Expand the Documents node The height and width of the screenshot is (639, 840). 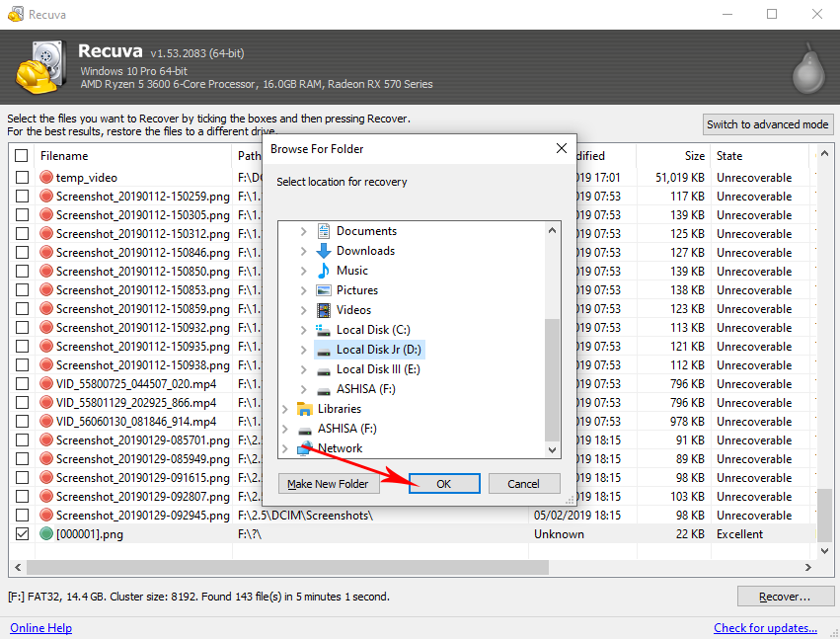click(x=304, y=231)
